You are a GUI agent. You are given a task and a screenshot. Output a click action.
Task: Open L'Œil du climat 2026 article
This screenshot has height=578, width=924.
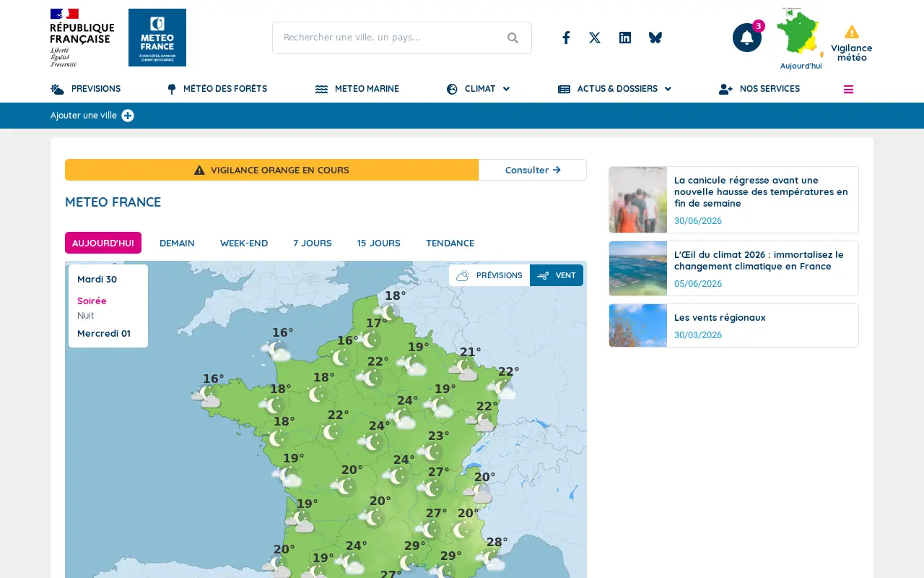tap(759, 260)
